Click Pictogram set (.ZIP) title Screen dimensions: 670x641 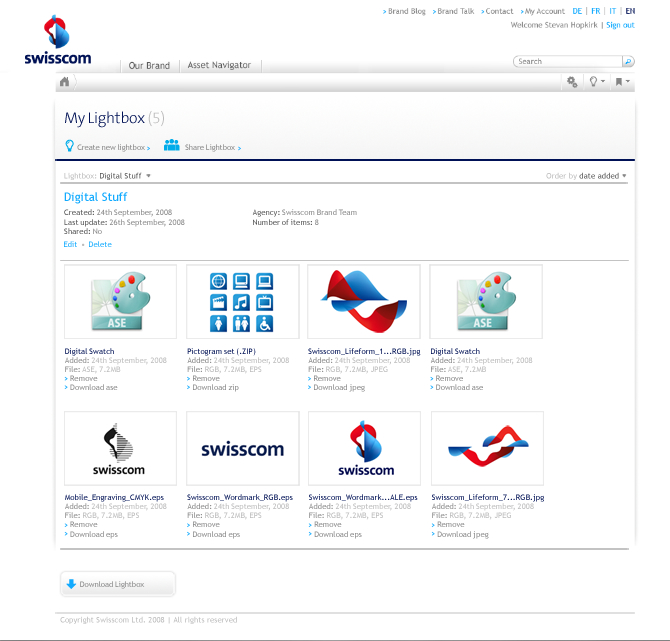coord(221,351)
